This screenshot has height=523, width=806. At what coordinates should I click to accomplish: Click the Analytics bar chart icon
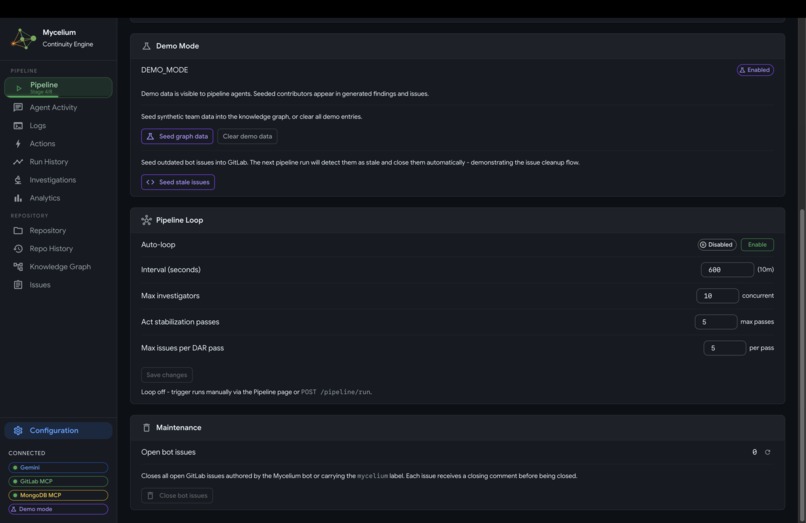click(18, 198)
